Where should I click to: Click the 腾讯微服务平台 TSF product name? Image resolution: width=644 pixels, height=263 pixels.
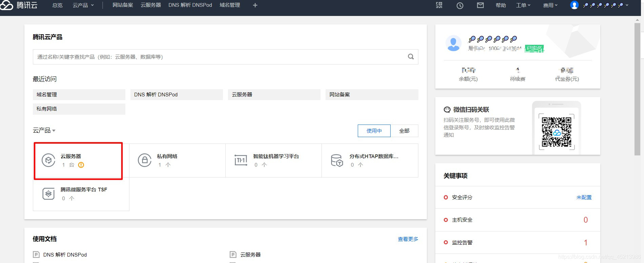(x=84, y=190)
